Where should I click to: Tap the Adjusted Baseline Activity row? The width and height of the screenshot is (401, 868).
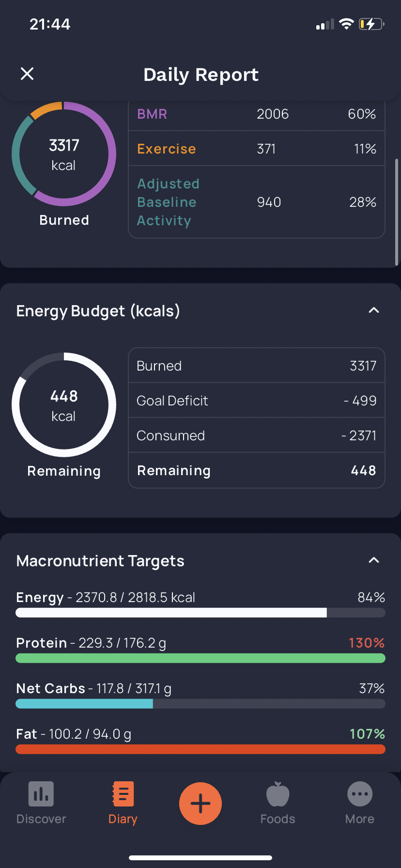click(256, 202)
